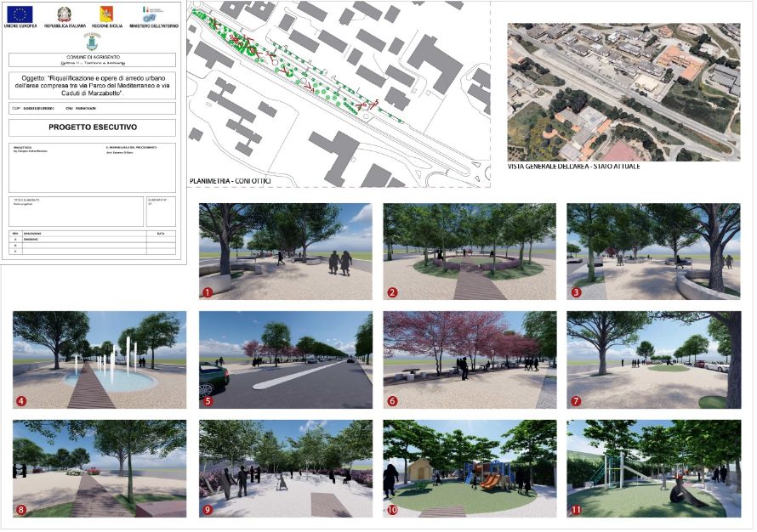Click red marker number 1

(x=207, y=292)
